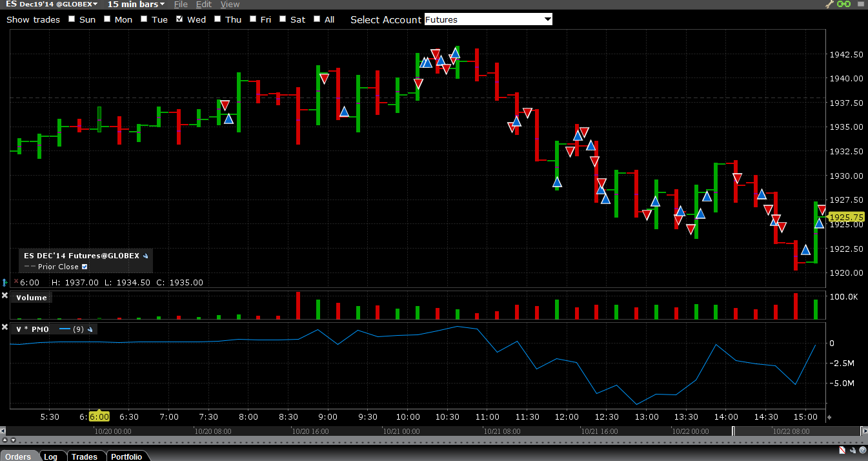
Task: Click the C: 1935.00 readout value
Action: tap(180, 282)
